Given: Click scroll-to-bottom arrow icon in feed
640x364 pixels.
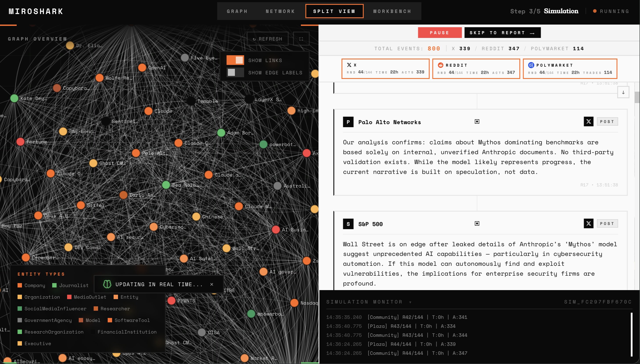Looking at the screenshot, I should point(623,92).
